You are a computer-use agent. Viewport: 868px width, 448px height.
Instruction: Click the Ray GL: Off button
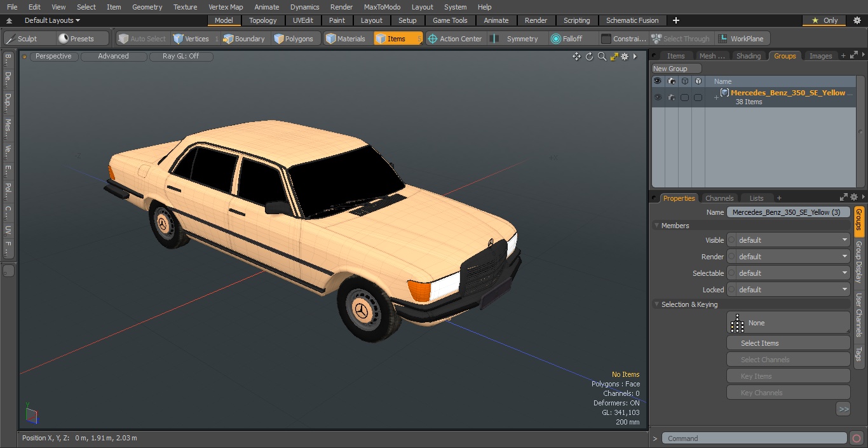pos(180,57)
